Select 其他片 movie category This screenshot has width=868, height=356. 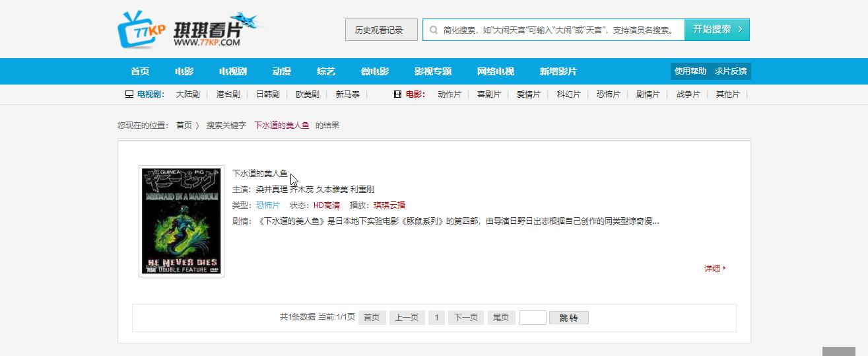click(x=728, y=94)
